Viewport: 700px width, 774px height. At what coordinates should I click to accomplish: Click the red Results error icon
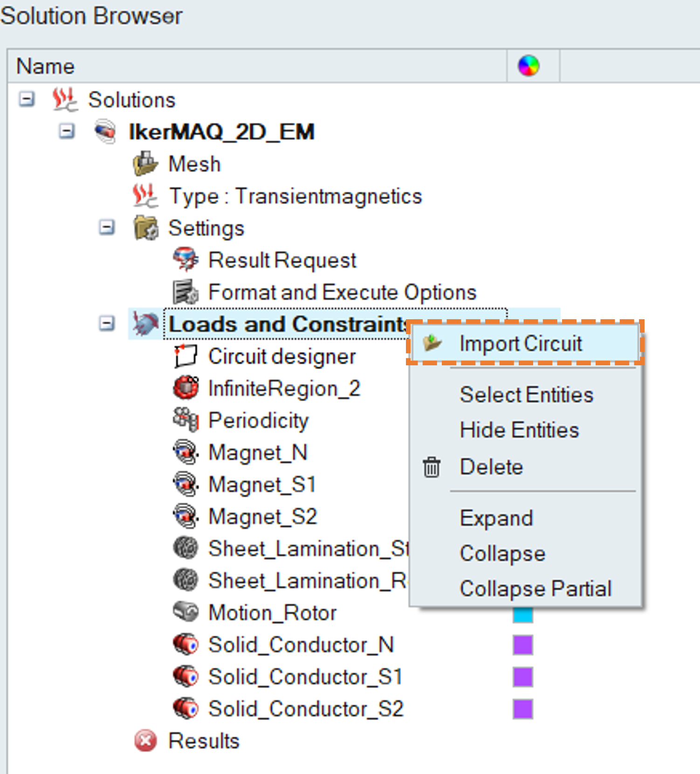point(145,740)
